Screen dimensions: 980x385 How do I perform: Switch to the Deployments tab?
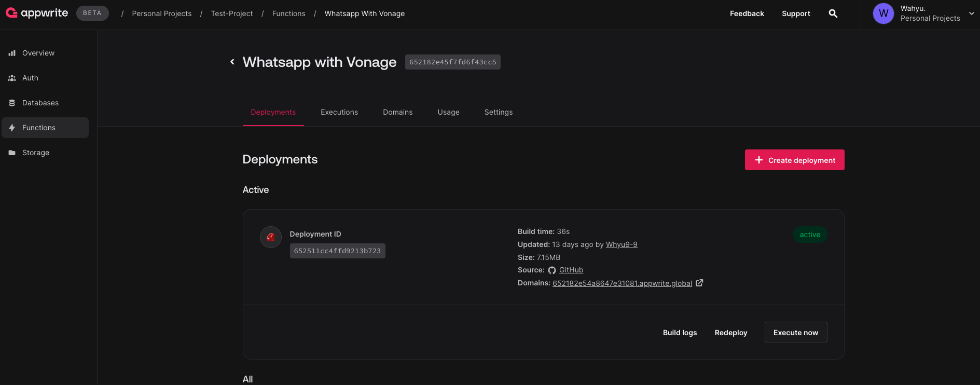(x=273, y=112)
